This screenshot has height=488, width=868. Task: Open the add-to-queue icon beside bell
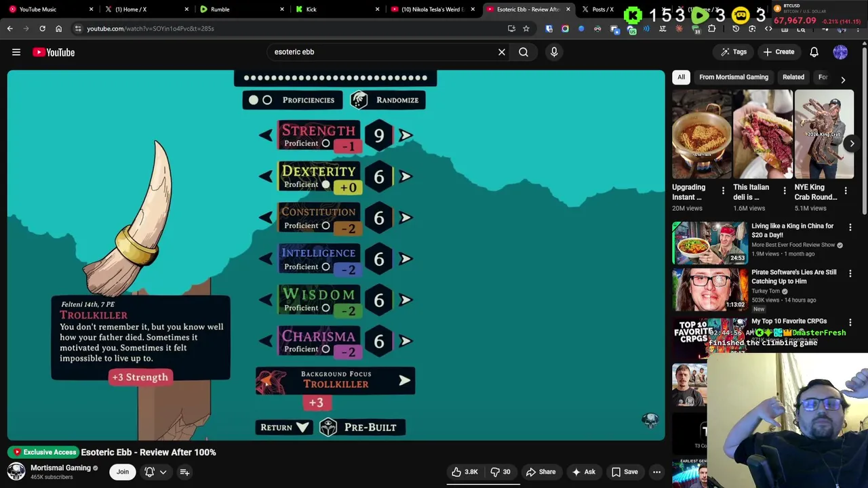click(x=184, y=472)
